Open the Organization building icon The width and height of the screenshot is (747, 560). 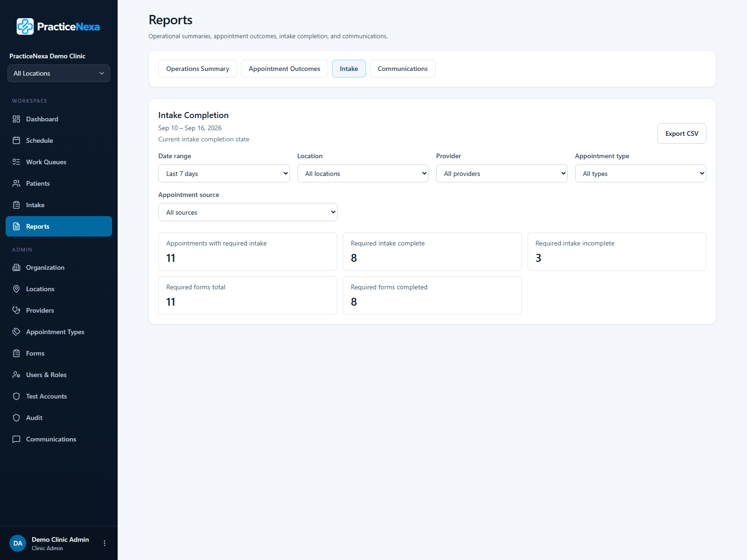click(16, 267)
